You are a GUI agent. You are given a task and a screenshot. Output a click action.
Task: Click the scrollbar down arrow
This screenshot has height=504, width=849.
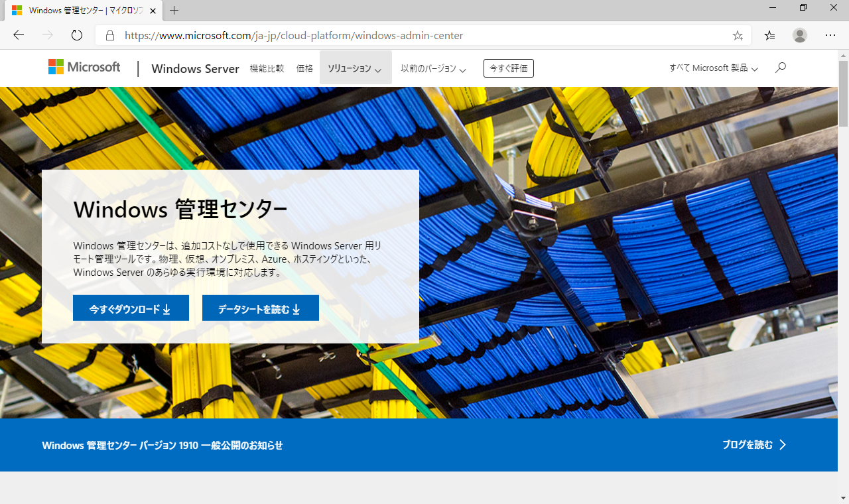tap(843, 498)
